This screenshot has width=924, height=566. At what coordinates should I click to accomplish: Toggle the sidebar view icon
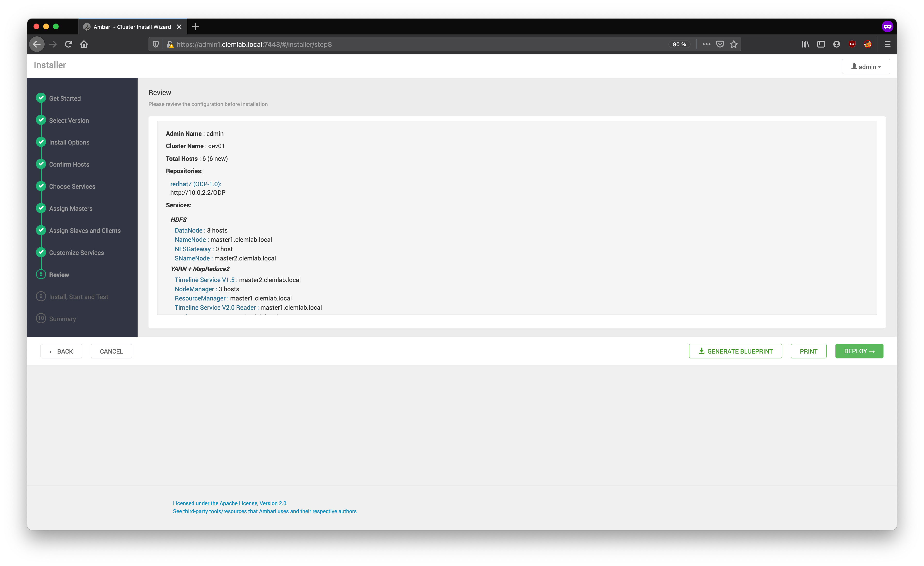click(x=821, y=44)
